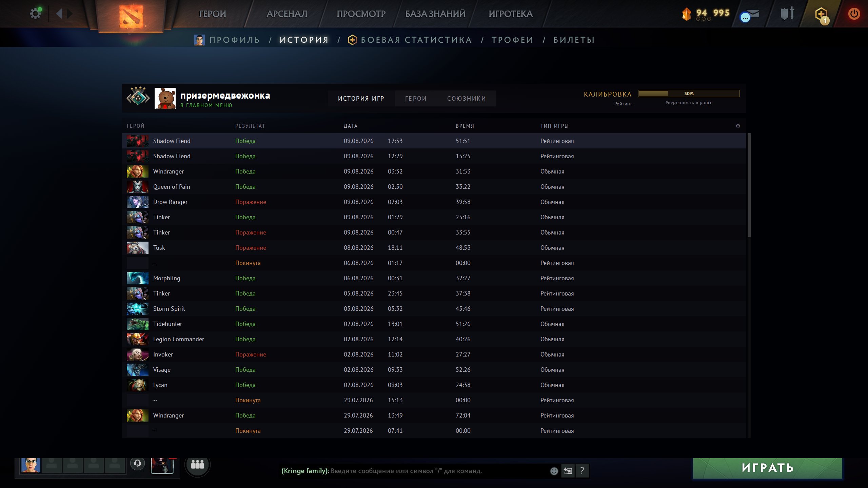Select the ИСТОРИЯ ИГР tab

point(361,98)
